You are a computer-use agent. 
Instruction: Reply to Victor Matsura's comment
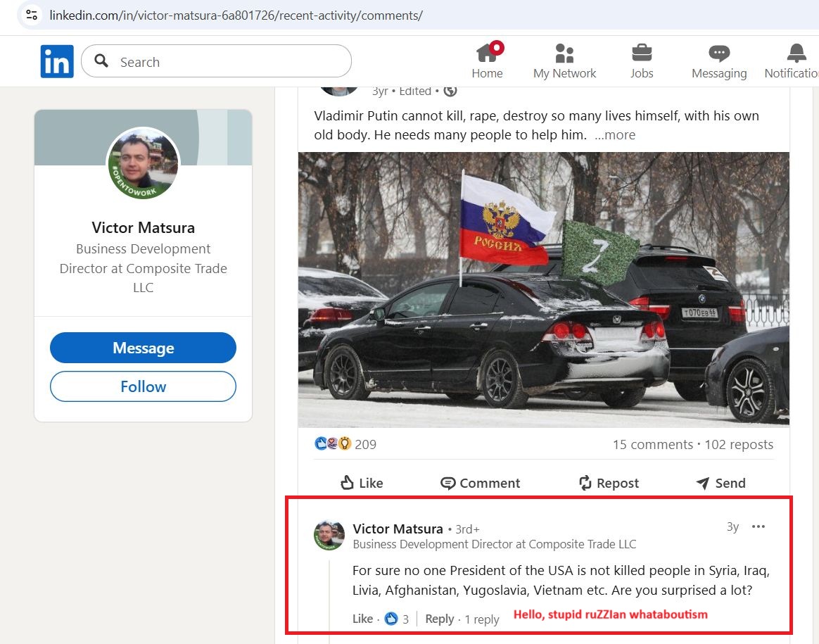(439, 619)
